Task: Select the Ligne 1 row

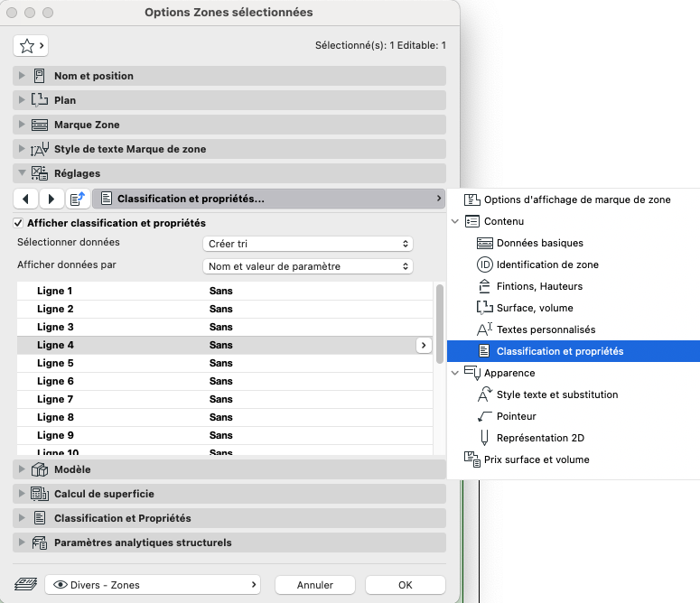Action: pos(225,291)
